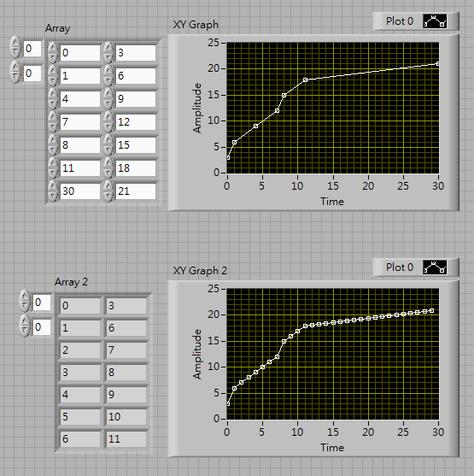Click Array 2 cell showing 10
474x476 pixels.
(x=126, y=417)
